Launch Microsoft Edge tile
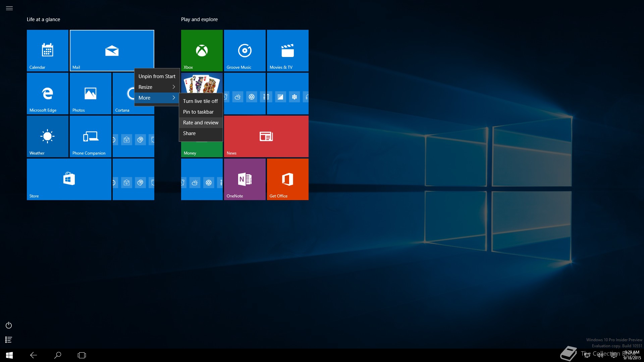644x362 pixels. [x=48, y=94]
